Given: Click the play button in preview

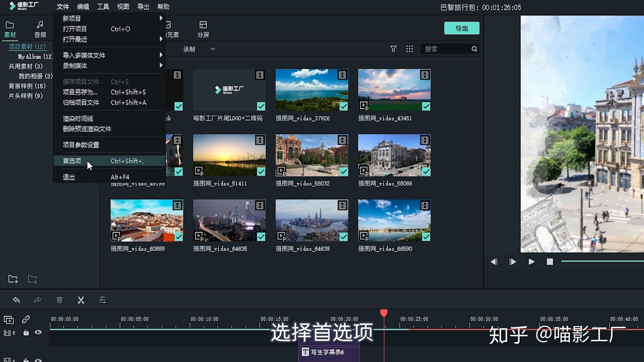Looking at the screenshot, I should 531,262.
